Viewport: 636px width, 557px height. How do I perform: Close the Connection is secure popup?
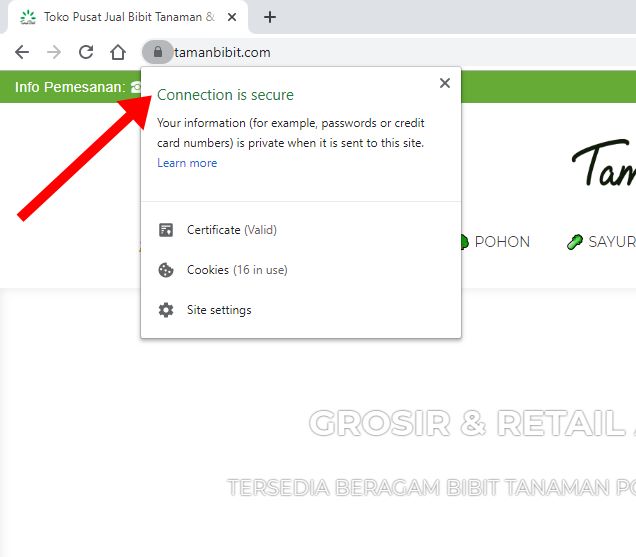[x=445, y=83]
